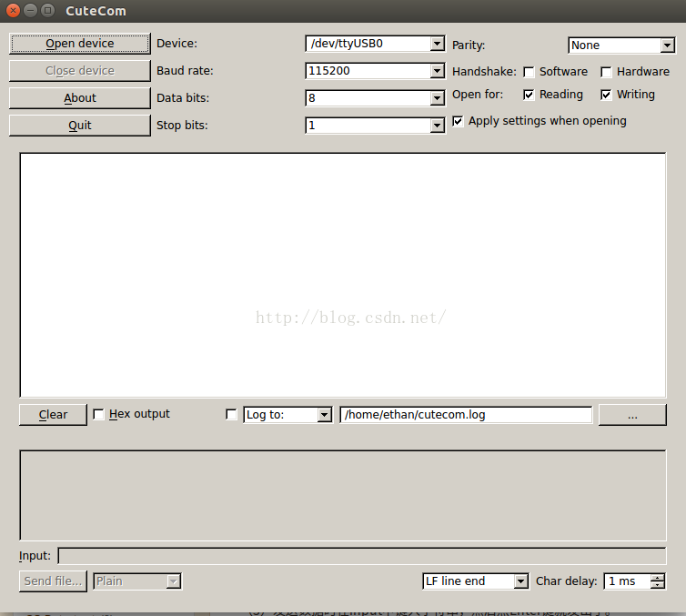Uncheck the Writing checkbox
The height and width of the screenshot is (616, 686).
pos(606,95)
